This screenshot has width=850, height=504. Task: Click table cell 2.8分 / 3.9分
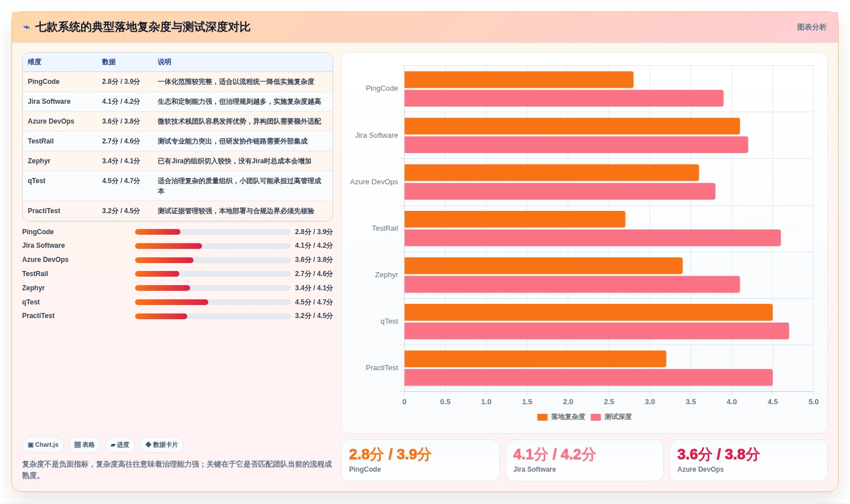coord(121,82)
